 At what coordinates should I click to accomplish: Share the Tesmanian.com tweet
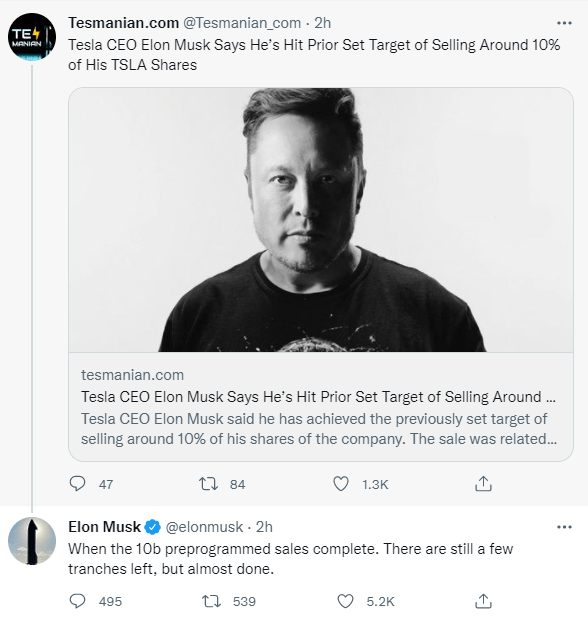coord(483,484)
